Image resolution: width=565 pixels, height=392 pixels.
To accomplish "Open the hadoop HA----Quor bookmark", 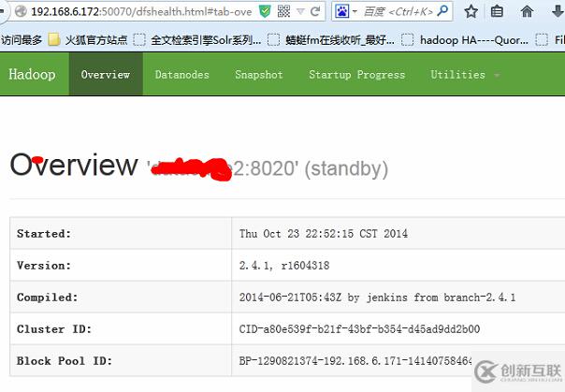I will [465, 39].
